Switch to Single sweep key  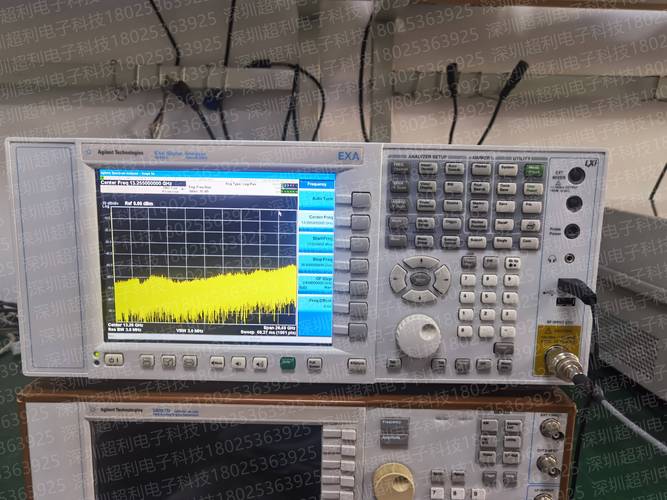point(503,243)
